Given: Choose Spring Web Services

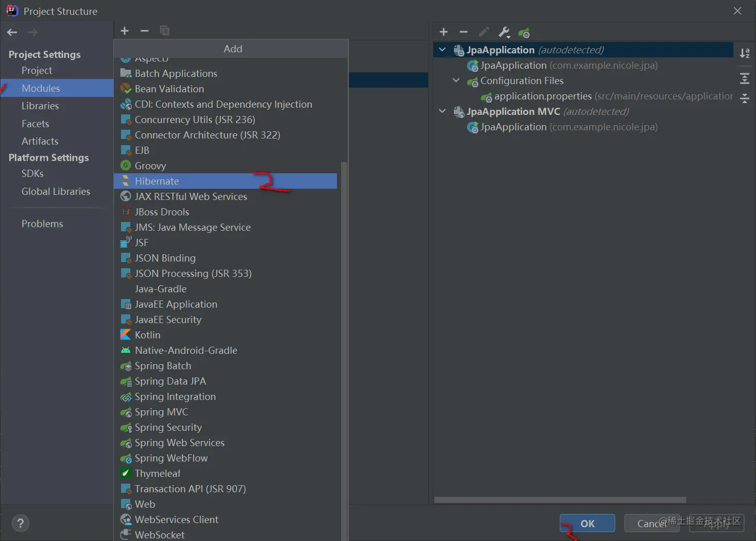Looking at the screenshot, I should 225,443.
